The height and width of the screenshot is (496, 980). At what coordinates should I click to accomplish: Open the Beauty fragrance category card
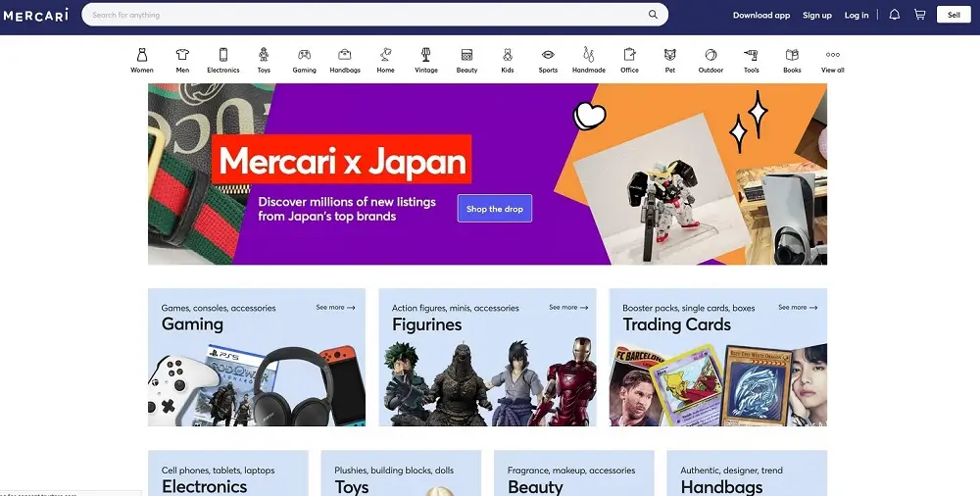click(573, 472)
